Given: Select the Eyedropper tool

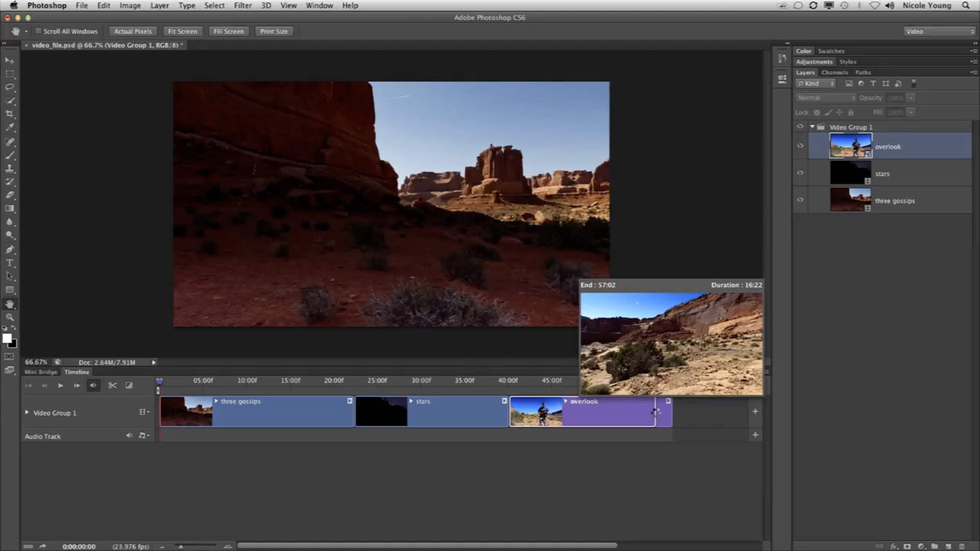Looking at the screenshot, I should [x=10, y=127].
